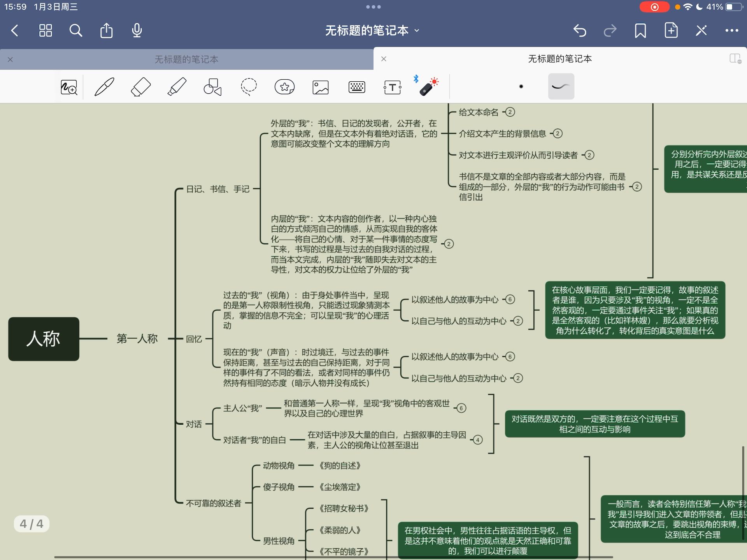Tap the three-dot multitasking indicator
Viewport: 747px width, 560px height.
373,7
